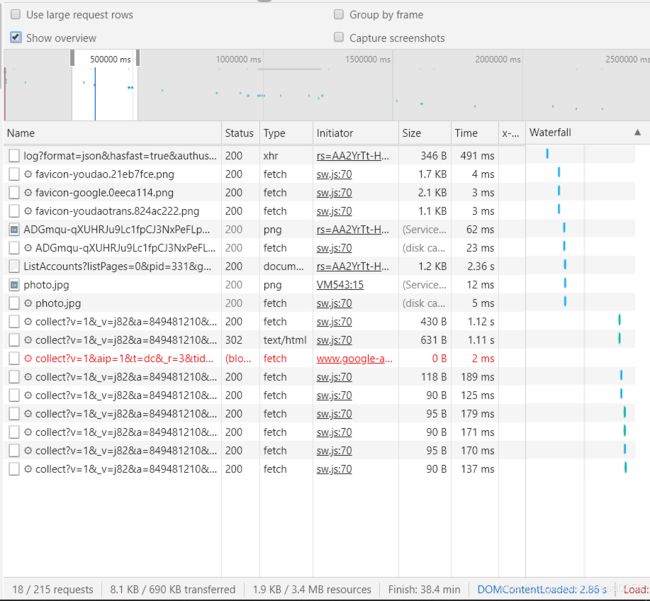Image resolution: width=650 pixels, height=601 pixels.
Task: Click the document icon of the red blocked collect row
Action: (x=14, y=359)
